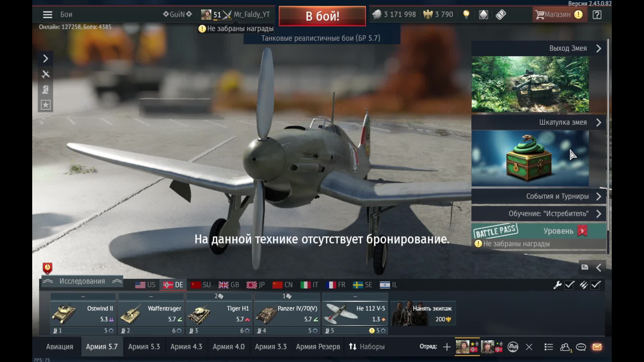This screenshot has width=644, height=362.
Task: Open the battle pass ticket icon
Action: [501, 14]
